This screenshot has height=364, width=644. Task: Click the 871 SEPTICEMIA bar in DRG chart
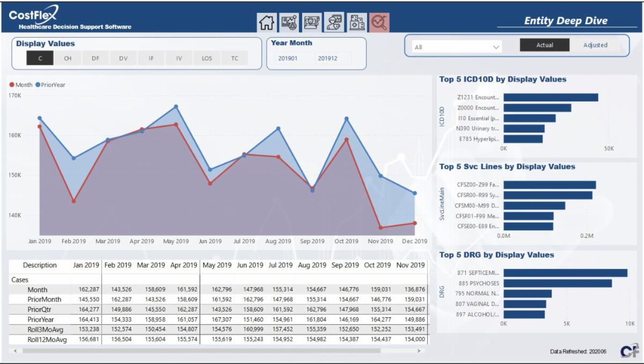click(x=565, y=273)
